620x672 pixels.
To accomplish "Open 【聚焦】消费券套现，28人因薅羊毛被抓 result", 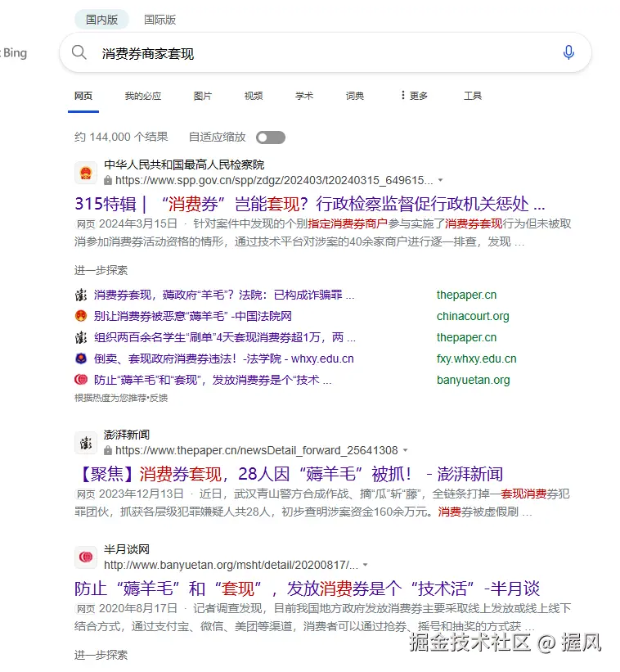I will point(289,474).
